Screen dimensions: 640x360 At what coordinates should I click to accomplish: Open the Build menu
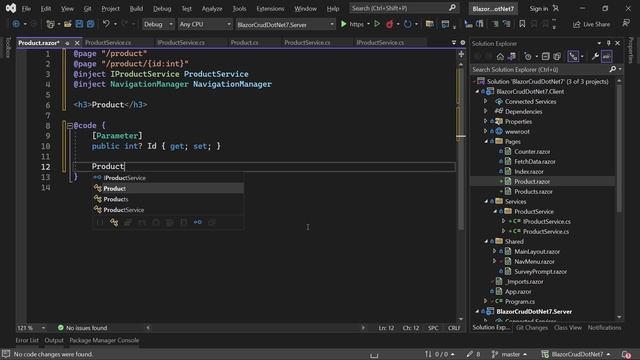click(x=136, y=9)
